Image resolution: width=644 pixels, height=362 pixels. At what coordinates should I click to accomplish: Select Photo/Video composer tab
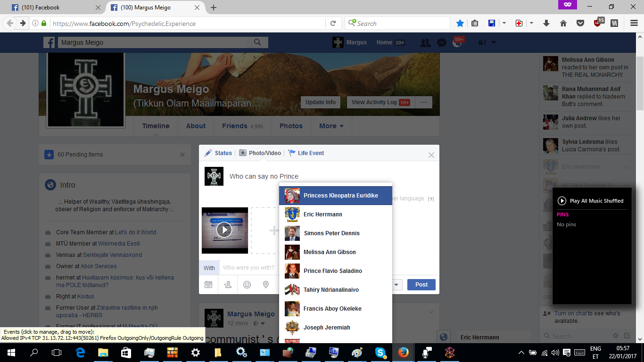(x=260, y=153)
